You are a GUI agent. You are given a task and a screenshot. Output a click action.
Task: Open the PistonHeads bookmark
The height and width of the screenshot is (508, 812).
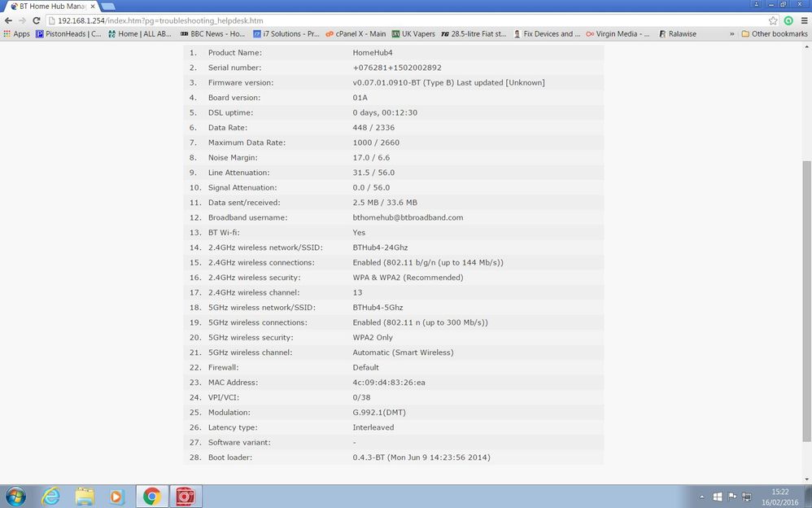(68, 33)
